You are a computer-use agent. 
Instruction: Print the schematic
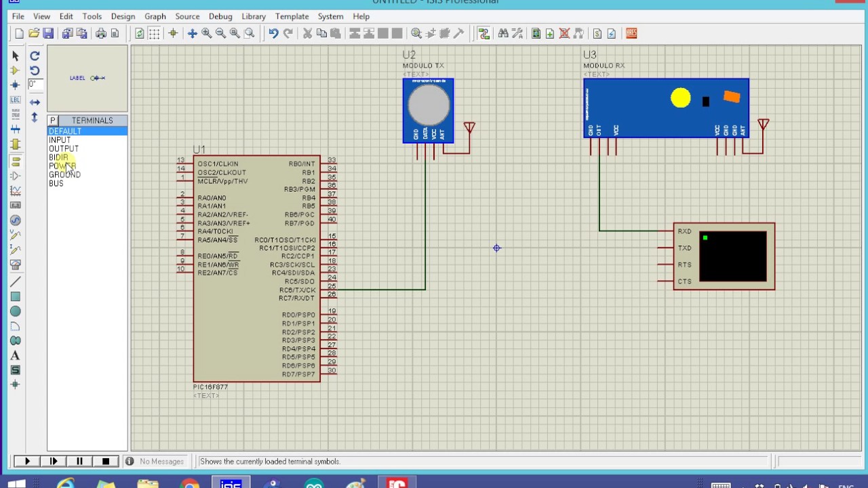100,33
